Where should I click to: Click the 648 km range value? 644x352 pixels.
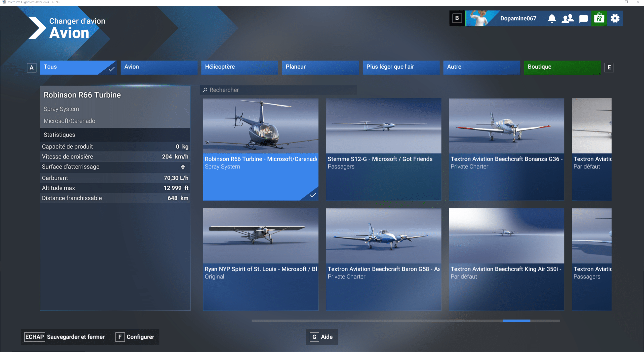point(178,198)
